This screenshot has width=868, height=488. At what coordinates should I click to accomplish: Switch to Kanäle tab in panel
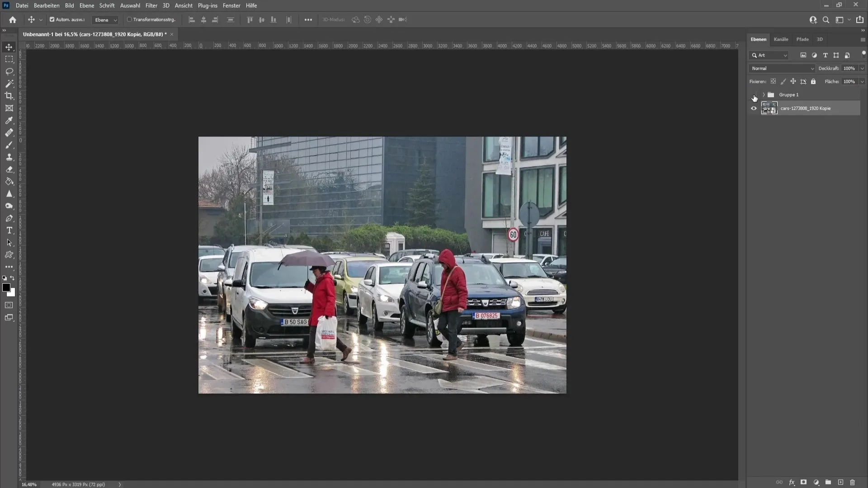pyautogui.click(x=781, y=39)
